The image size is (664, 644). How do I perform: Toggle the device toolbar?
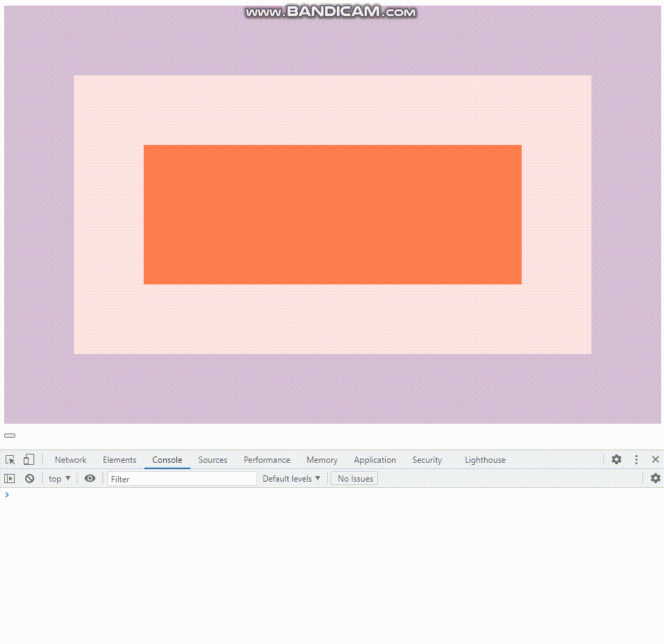pyautogui.click(x=28, y=460)
